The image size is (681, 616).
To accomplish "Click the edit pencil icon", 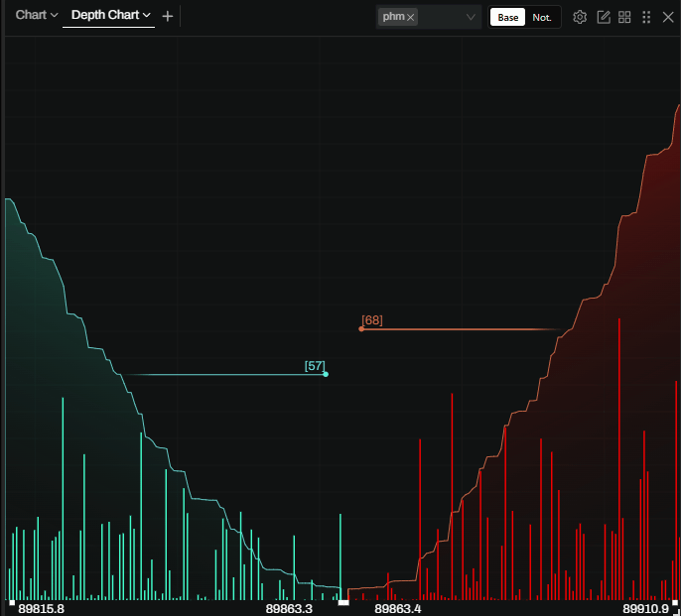I will [604, 17].
